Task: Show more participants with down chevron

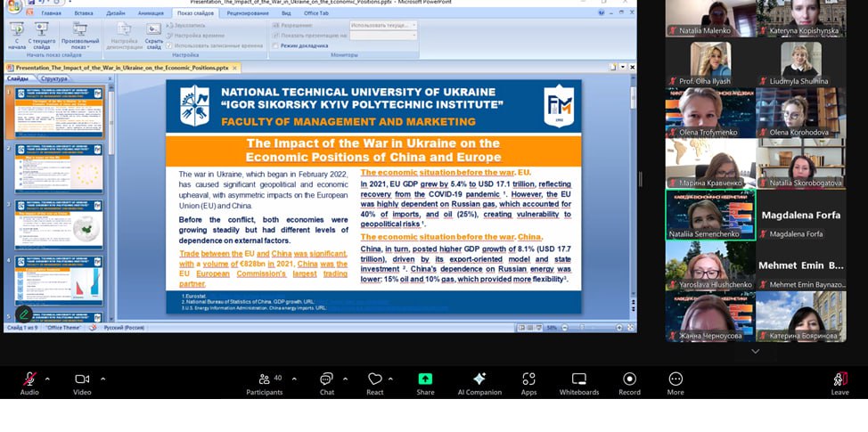Action: click(x=756, y=351)
